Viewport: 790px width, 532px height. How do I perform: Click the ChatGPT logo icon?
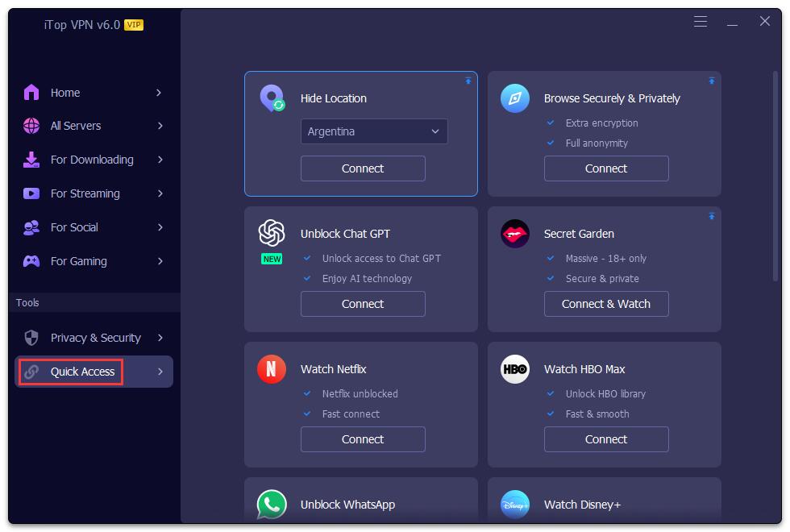click(x=272, y=233)
